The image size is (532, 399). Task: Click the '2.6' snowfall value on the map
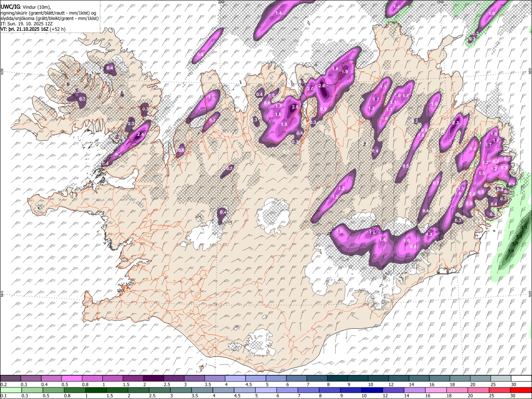321,86
